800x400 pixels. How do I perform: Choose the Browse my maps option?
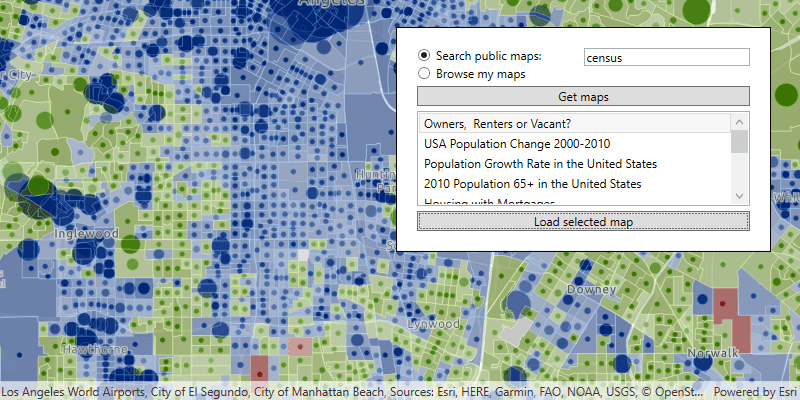(x=424, y=74)
